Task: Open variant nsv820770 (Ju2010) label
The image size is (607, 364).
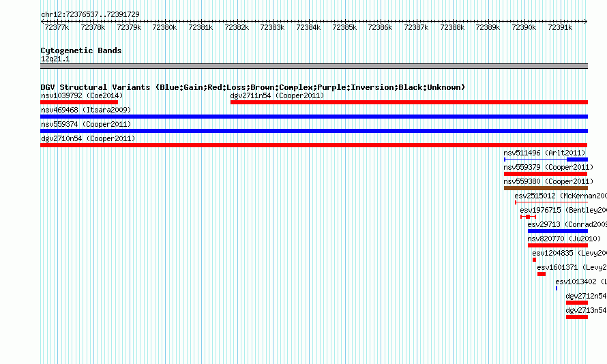Action: [564, 239]
